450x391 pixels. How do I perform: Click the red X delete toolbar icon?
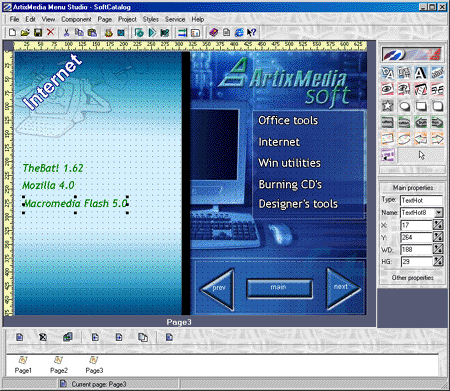[50, 32]
